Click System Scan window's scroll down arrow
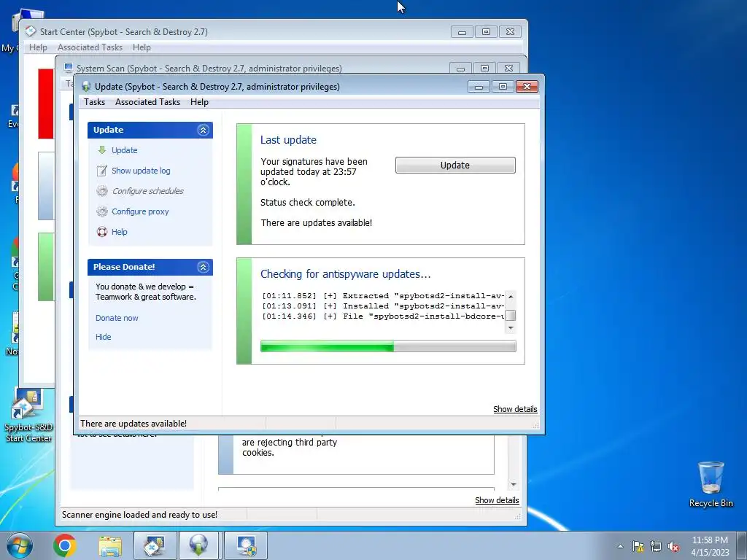 (x=514, y=485)
